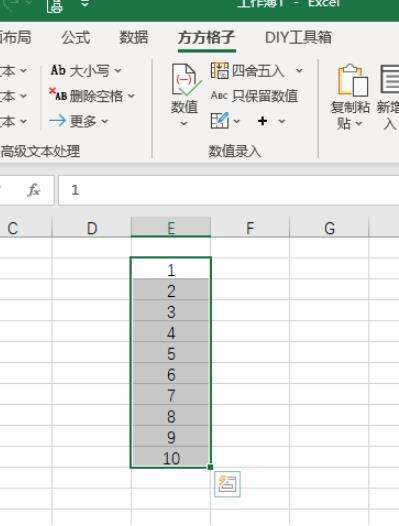Viewport: 399px width, 526px height.
Task: Expand the 四舍五入 dropdown arrow
Action: pyautogui.click(x=299, y=71)
